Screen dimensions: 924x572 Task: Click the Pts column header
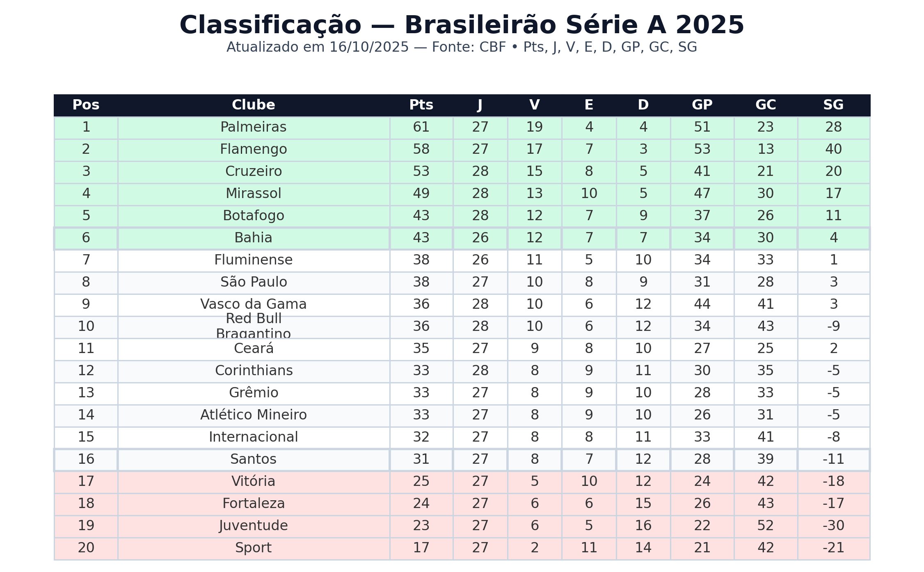tap(421, 105)
